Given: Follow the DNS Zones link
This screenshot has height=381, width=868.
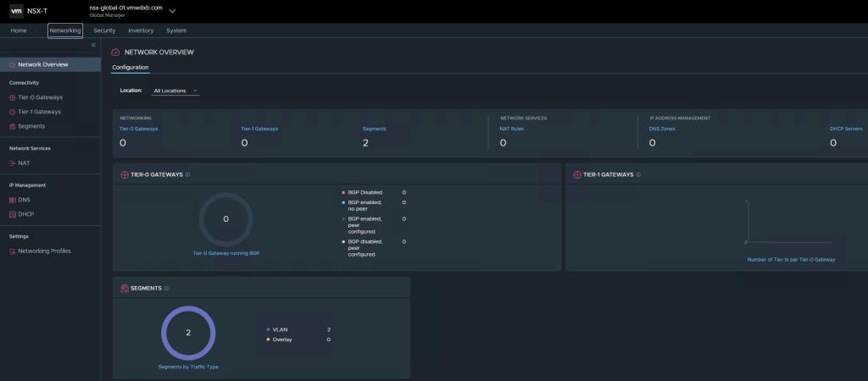Looking at the screenshot, I should 660,129.
